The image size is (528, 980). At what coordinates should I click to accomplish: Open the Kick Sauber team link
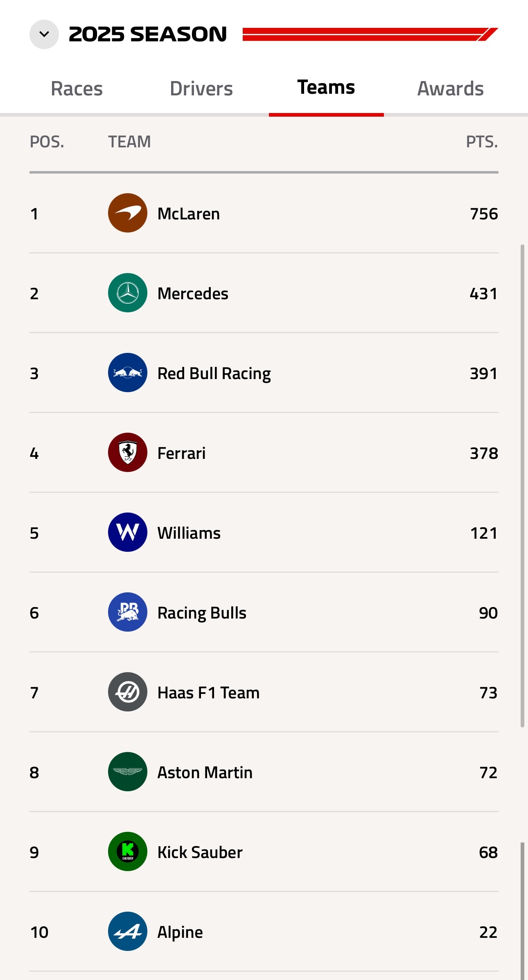[200, 852]
